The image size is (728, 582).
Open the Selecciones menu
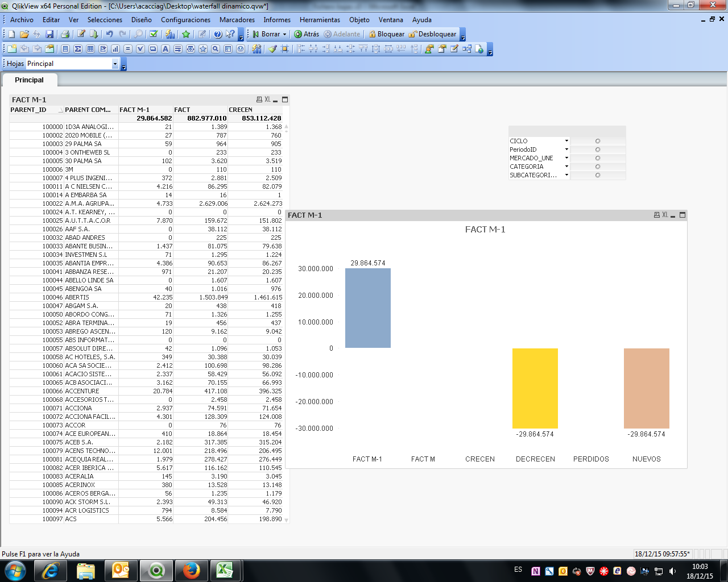tap(105, 19)
